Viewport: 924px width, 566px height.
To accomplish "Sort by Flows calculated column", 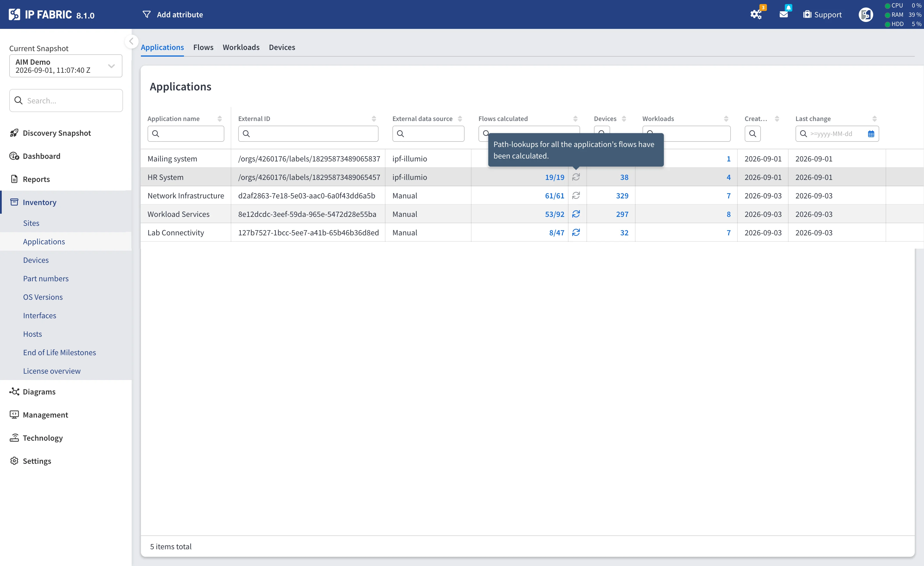I will pos(576,118).
